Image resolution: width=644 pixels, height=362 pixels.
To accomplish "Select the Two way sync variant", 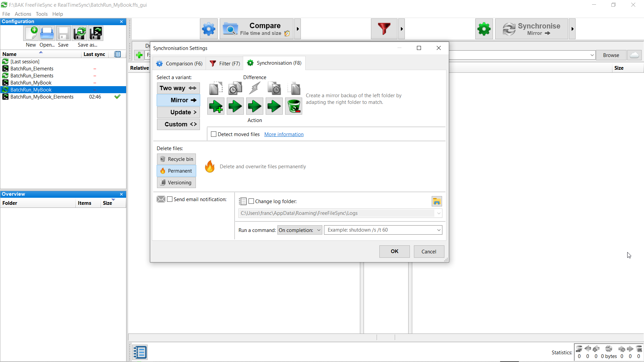I will pos(178,88).
